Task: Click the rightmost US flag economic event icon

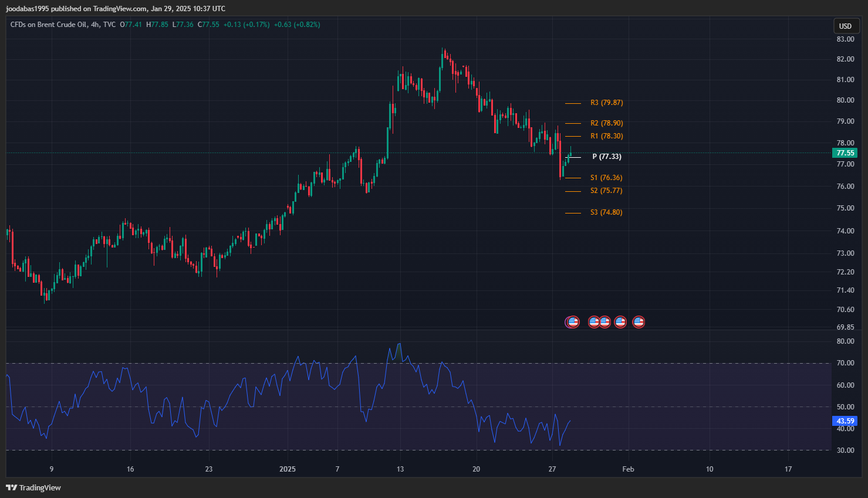Action: (x=639, y=321)
